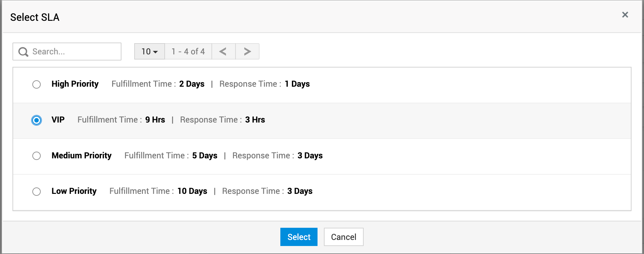
Task: Go to previous page arrow
Action: tap(223, 52)
